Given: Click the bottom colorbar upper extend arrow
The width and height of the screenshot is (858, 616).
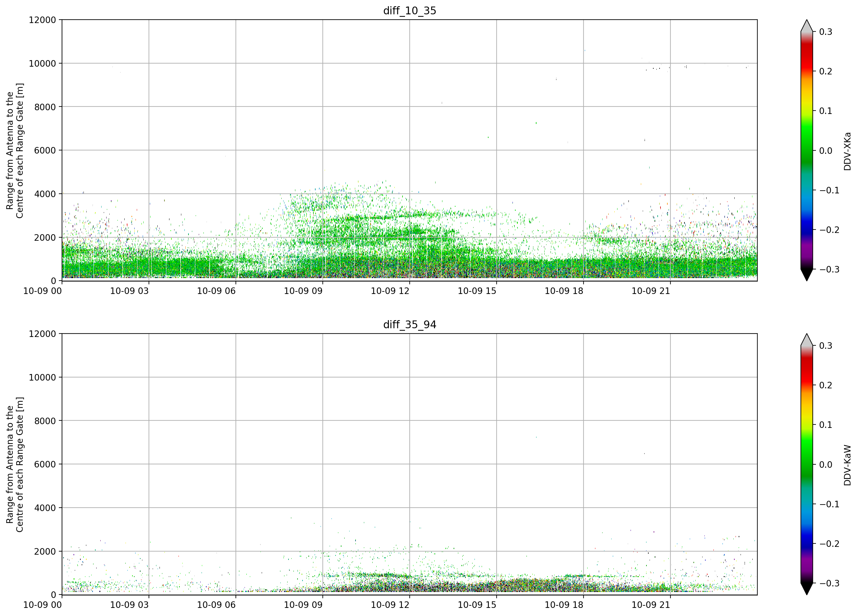Looking at the screenshot, I should click(807, 339).
